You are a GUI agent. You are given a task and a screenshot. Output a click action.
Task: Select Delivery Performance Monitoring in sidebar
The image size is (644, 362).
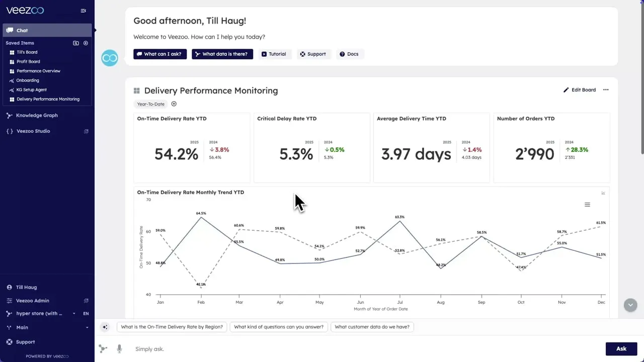point(48,99)
